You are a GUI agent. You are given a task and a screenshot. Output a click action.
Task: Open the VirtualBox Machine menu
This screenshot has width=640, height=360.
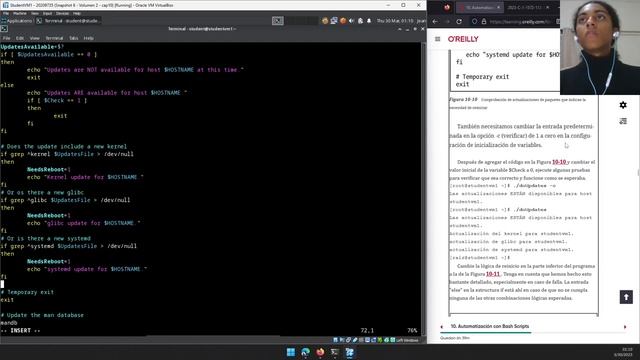20,13
